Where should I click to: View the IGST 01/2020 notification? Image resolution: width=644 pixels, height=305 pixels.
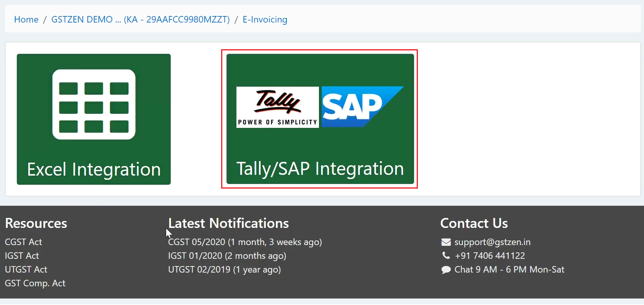pyautogui.click(x=227, y=256)
